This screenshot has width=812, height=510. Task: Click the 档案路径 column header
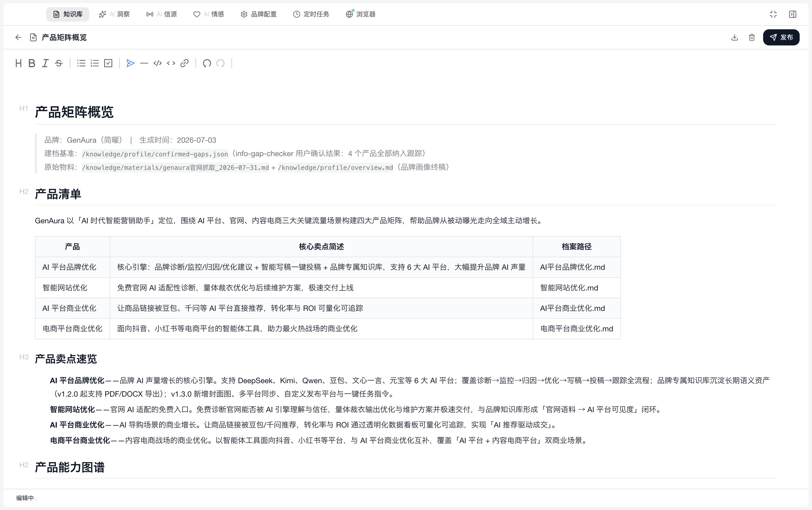577,247
